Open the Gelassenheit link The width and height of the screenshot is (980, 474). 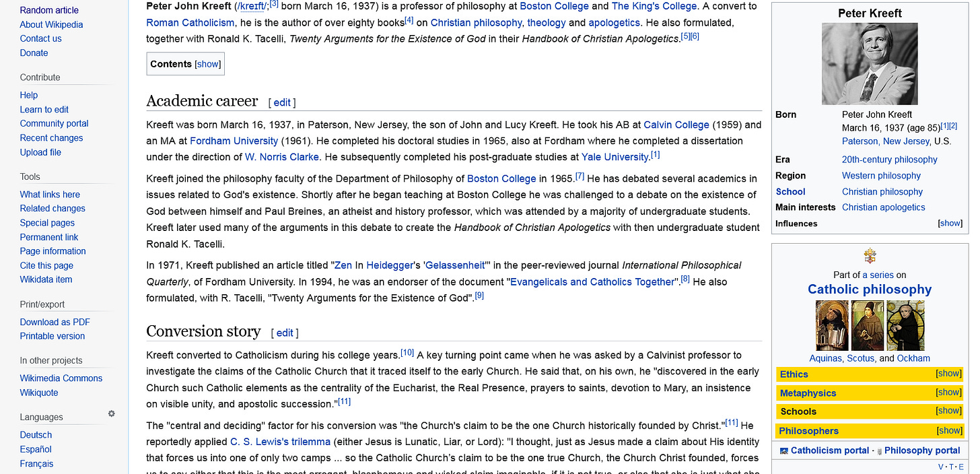454,265
